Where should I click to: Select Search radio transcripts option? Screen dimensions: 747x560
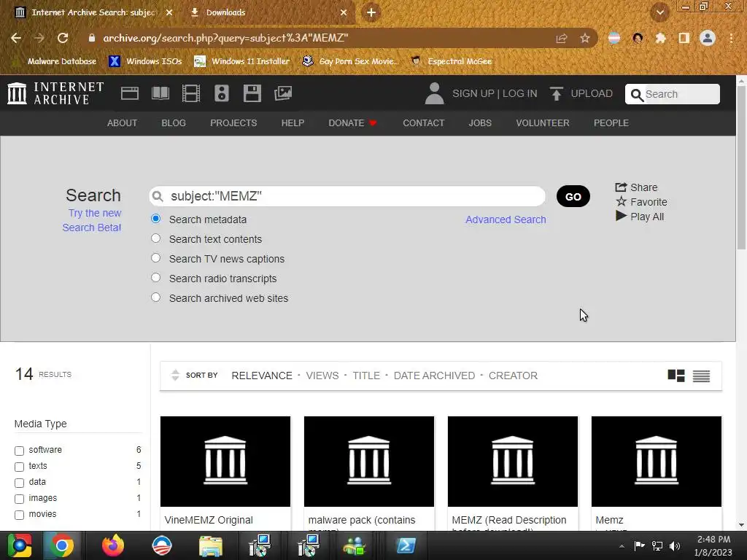[x=156, y=278]
